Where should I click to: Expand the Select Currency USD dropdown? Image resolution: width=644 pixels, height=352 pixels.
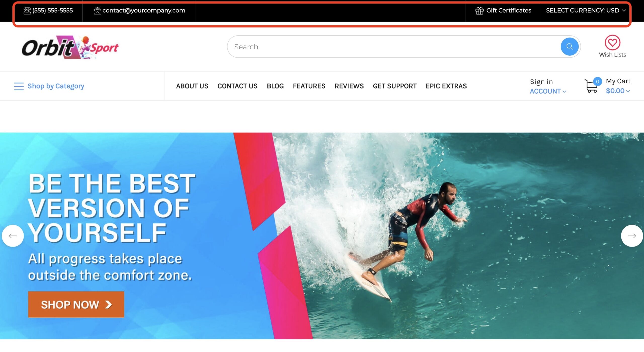[586, 11]
